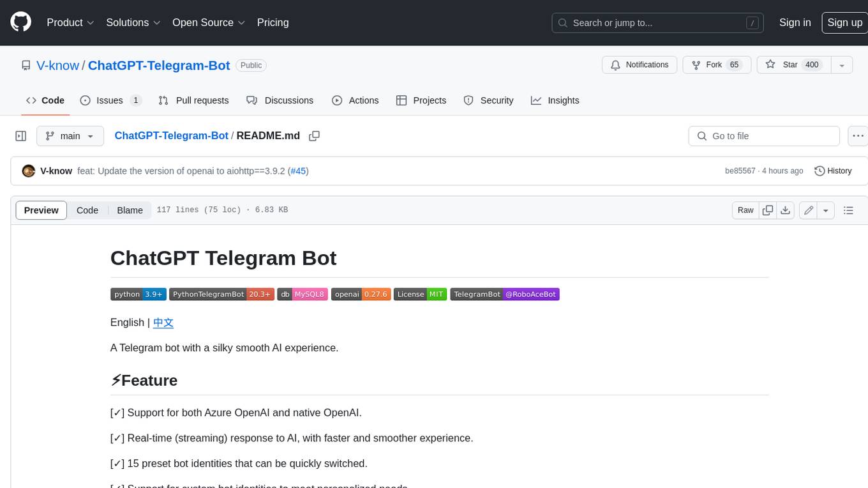Click the 'A Telegram bot with a silky smooth' line
The height and width of the screenshot is (488, 868).
coord(224,348)
